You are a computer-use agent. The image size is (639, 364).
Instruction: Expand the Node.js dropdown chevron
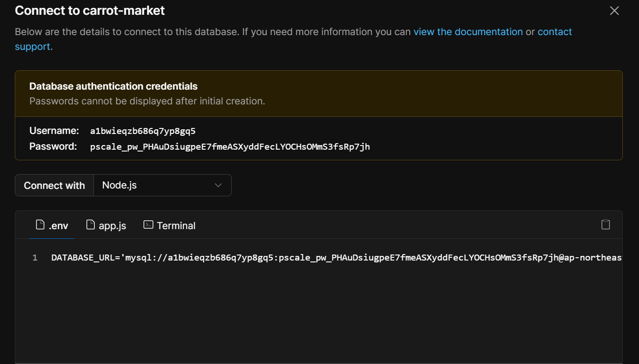[x=218, y=185]
